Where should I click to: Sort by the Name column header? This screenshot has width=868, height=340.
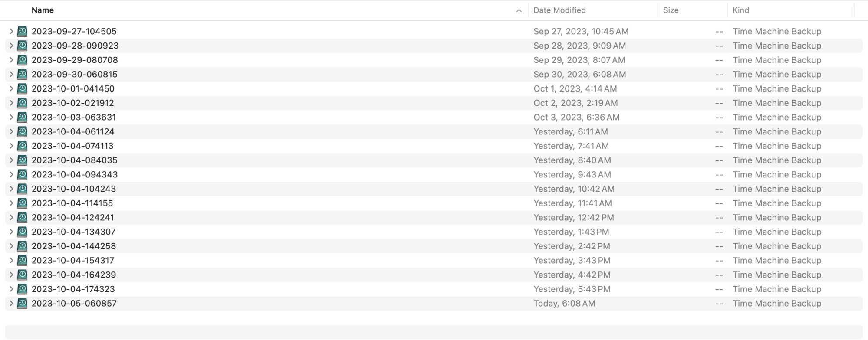[x=43, y=10]
